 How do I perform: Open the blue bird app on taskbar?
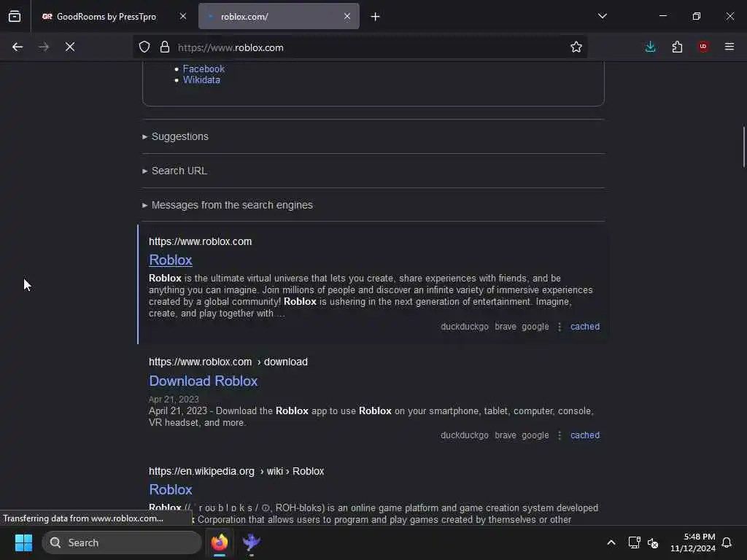(x=251, y=542)
